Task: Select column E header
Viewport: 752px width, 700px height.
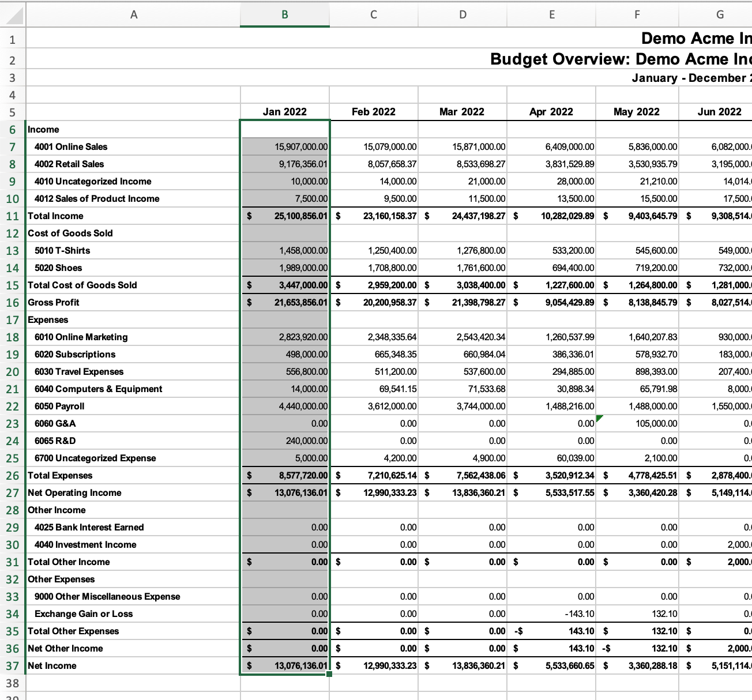Action: click(551, 14)
